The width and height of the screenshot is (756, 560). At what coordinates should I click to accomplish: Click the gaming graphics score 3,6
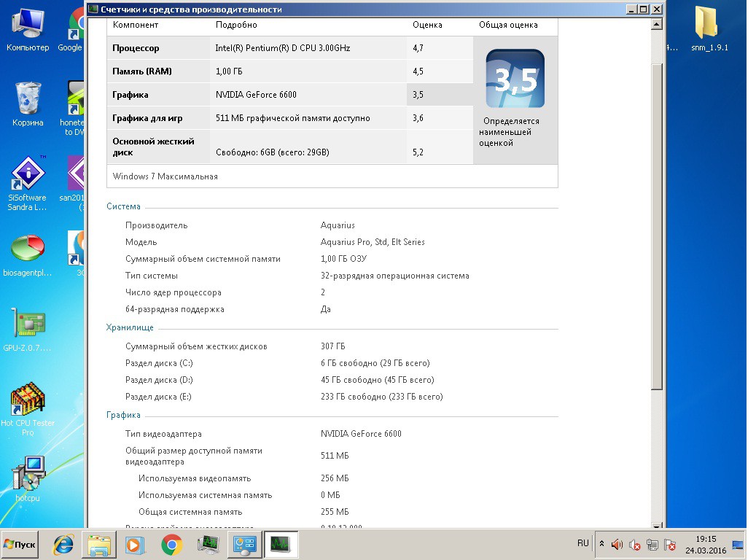[418, 117]
